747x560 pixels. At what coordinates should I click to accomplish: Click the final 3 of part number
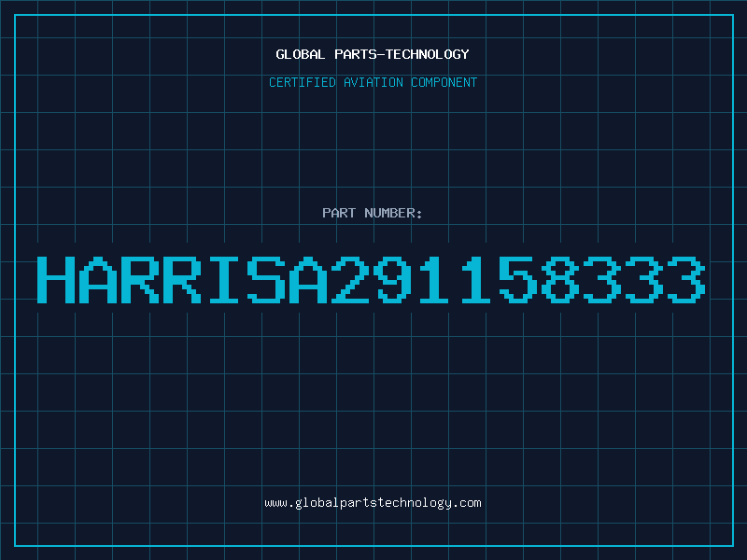(685, 279)
